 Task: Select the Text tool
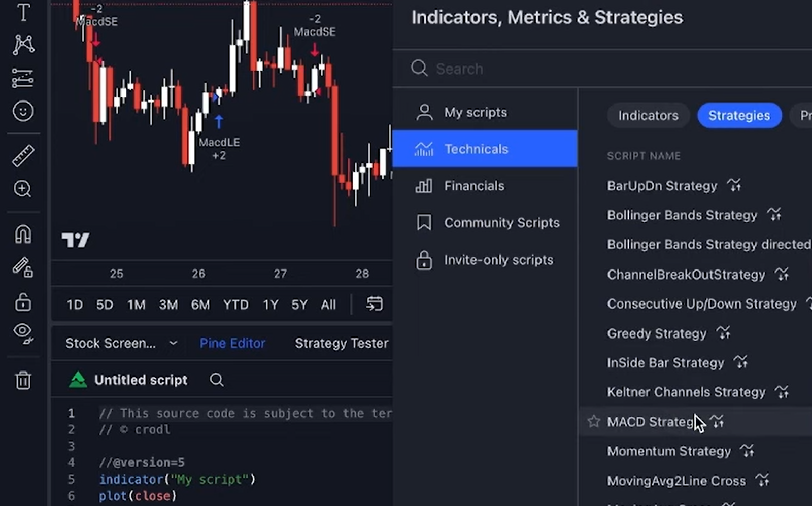coord(23,13)
